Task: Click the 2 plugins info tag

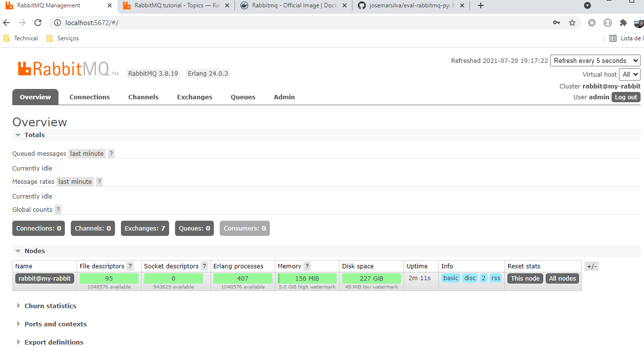Action: 484,278
